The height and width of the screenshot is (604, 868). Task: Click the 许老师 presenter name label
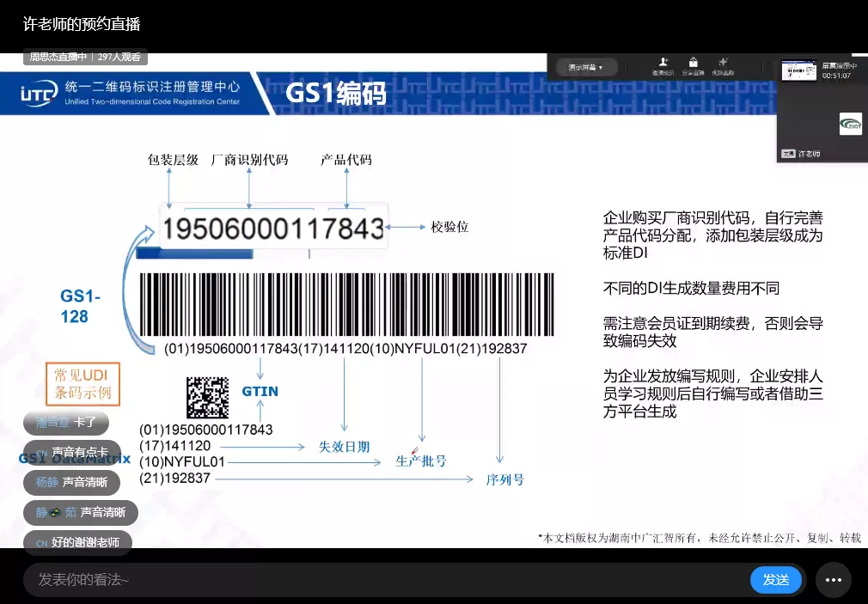809,154
